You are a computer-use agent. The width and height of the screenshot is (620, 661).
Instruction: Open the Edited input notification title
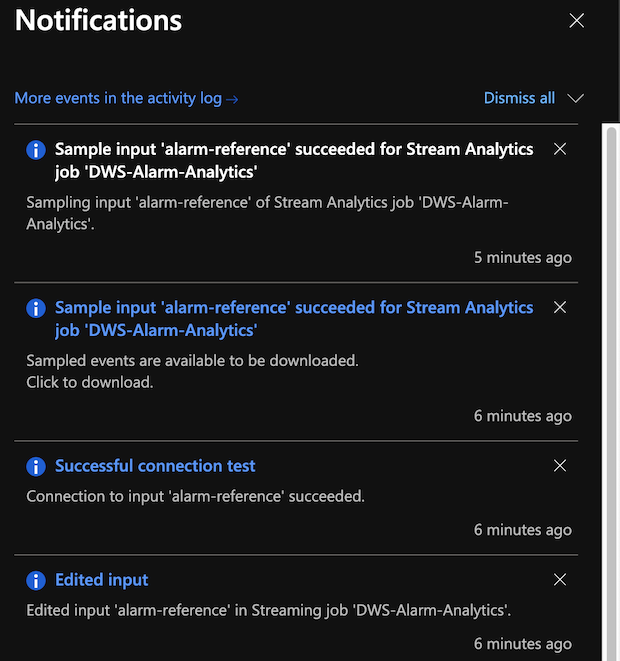click(x=101, y=580)
